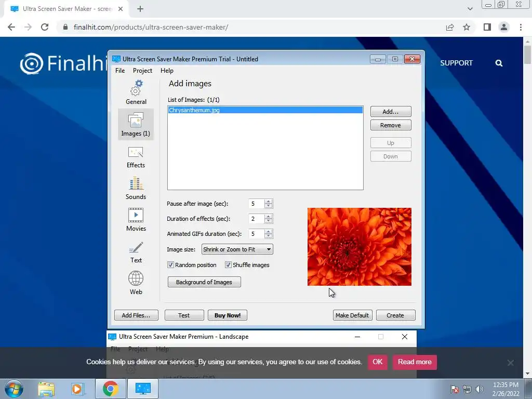Launch Windows Media Player from taskbar
The width and height of the screenshot is (532, 399).
click(77, 389)
